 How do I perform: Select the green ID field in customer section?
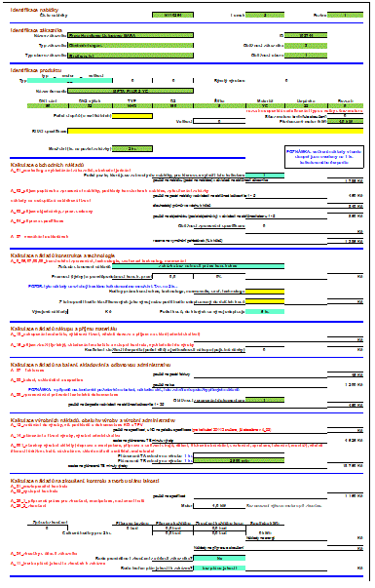pyautogui.click(x=306, y=35)
